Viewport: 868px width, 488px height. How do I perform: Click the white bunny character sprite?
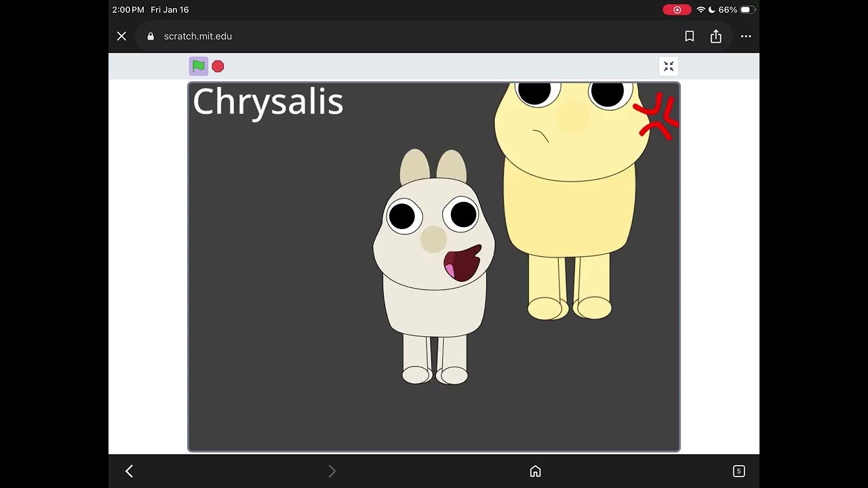click(x=434, y=268)
